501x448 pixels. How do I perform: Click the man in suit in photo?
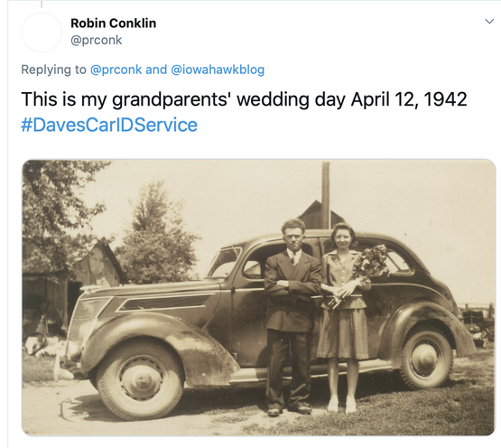click(x=291, y=316)
